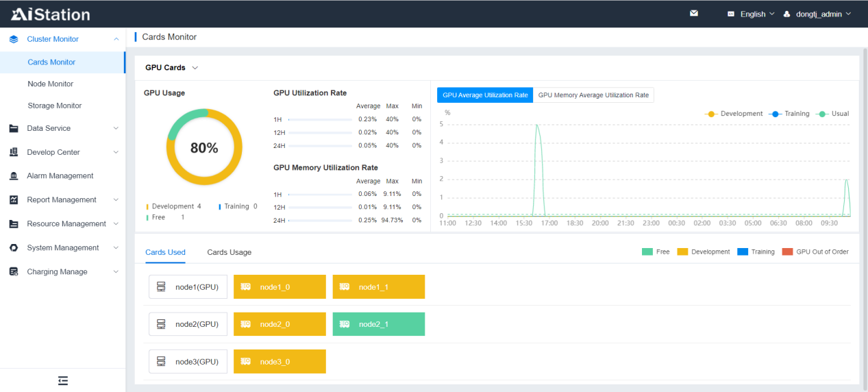Image resolution: width=868 pixels, height=392 pixels.
Task: Click the Data Service folder icon
Action: coord(14,128)
